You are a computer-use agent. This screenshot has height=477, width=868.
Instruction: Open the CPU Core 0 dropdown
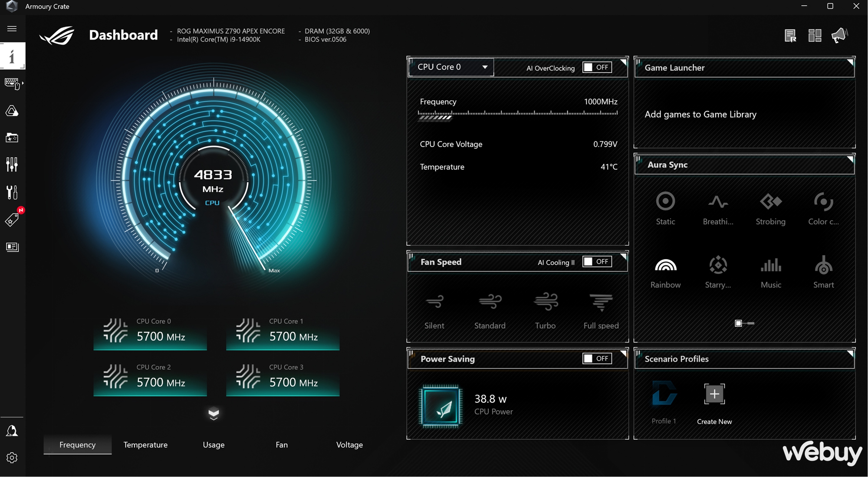[x=450, y=67]
